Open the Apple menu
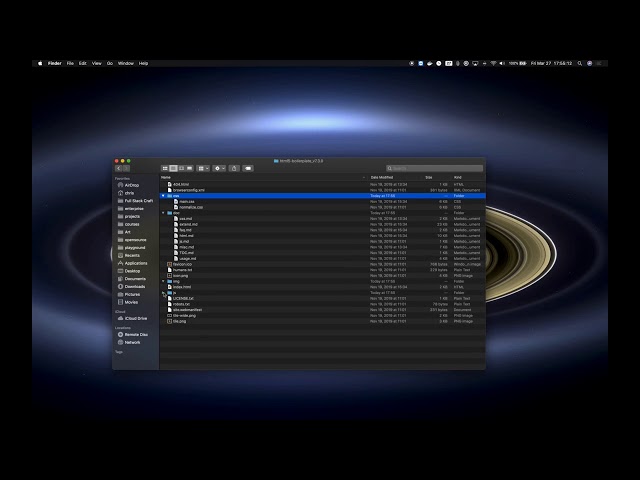Viewport: 640px width, 480px height. click(40, 63)
